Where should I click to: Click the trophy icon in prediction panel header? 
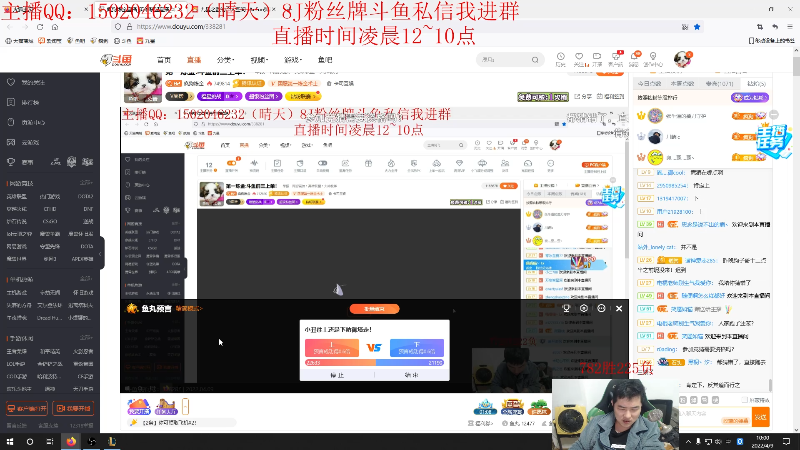(x=566, y=308)
